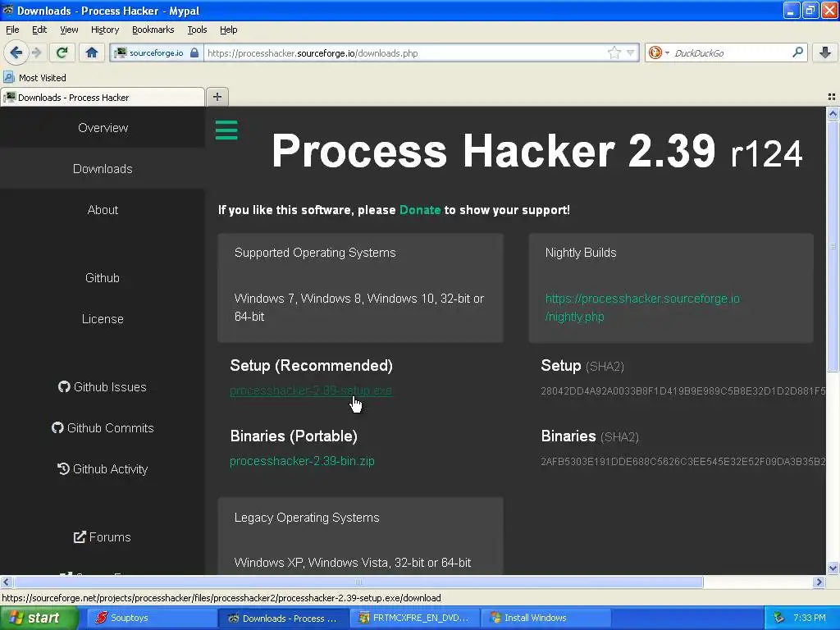Click the DuckDuckGo search field
This screenshot has width=840, height=630.
point(728,52)
